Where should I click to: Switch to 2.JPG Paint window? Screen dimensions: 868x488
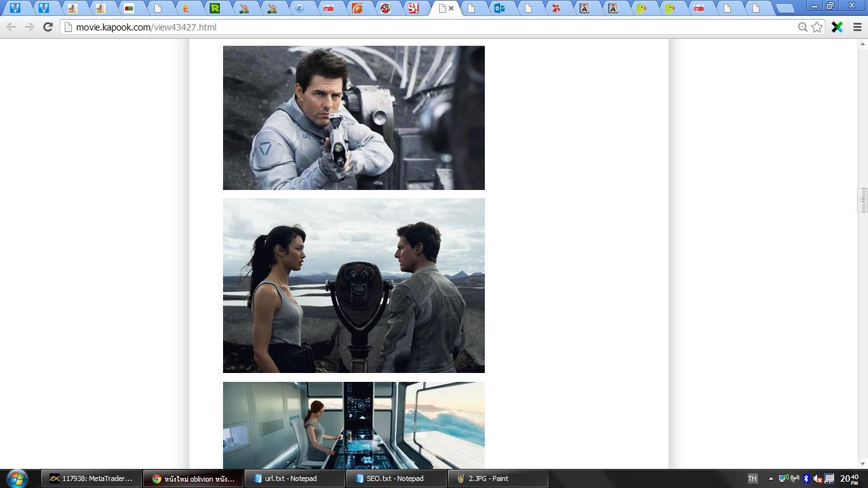click(498, 478)
